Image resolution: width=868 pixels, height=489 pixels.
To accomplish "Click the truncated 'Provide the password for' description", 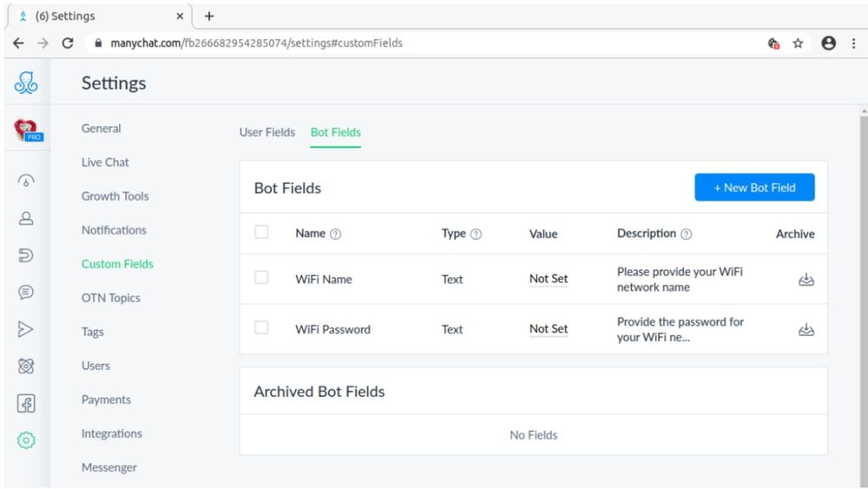I will pyautogui.click(x=681, y=329).
